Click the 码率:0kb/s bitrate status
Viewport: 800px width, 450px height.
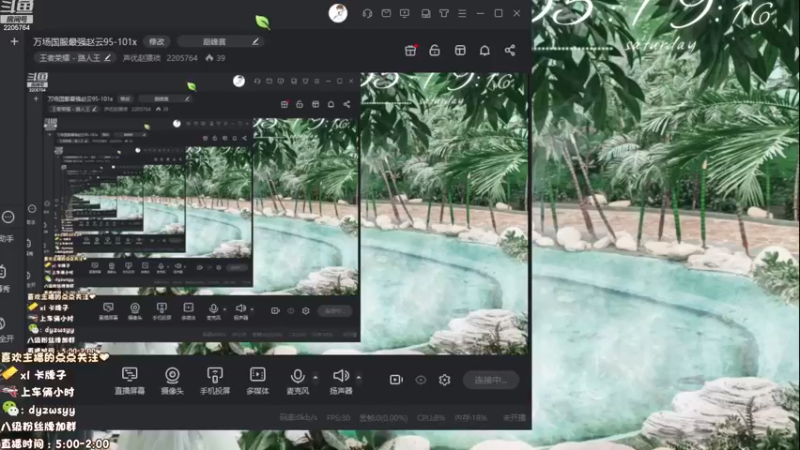298,417
